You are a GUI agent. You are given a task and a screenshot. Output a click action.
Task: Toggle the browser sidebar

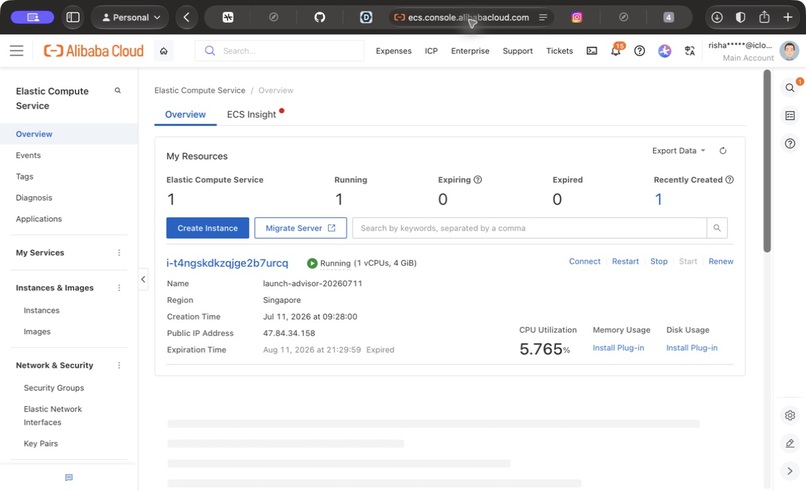pos(73,17)
